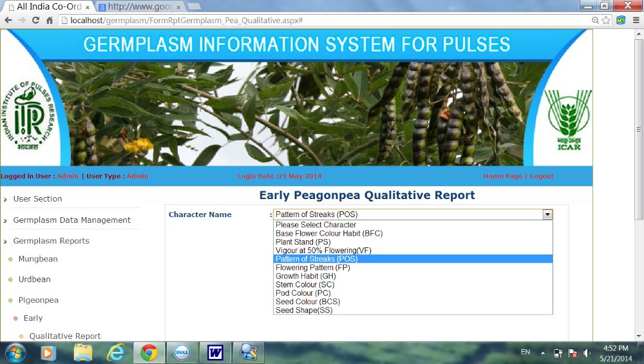
Task: Select Seed Colour (BCS) option
Action: click(413, 302)
